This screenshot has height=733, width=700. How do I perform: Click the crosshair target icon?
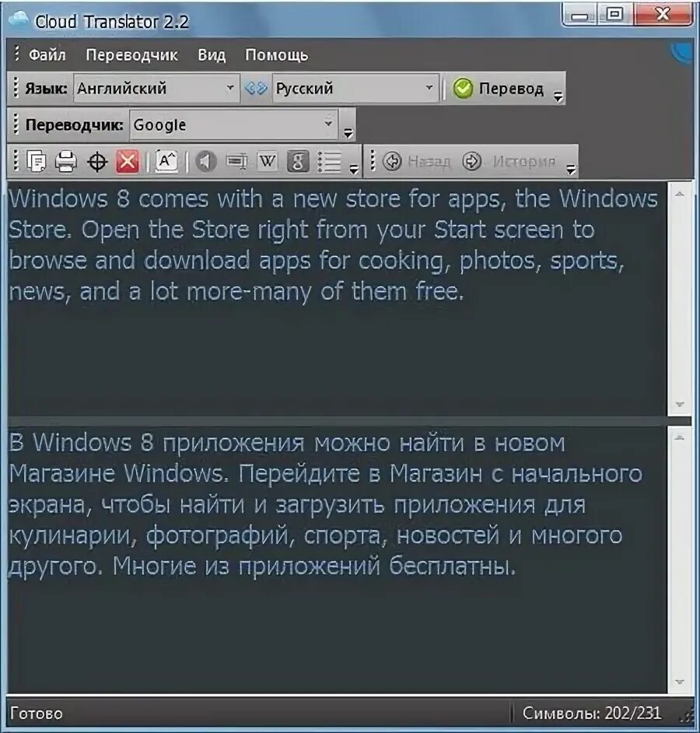[97, 162]
